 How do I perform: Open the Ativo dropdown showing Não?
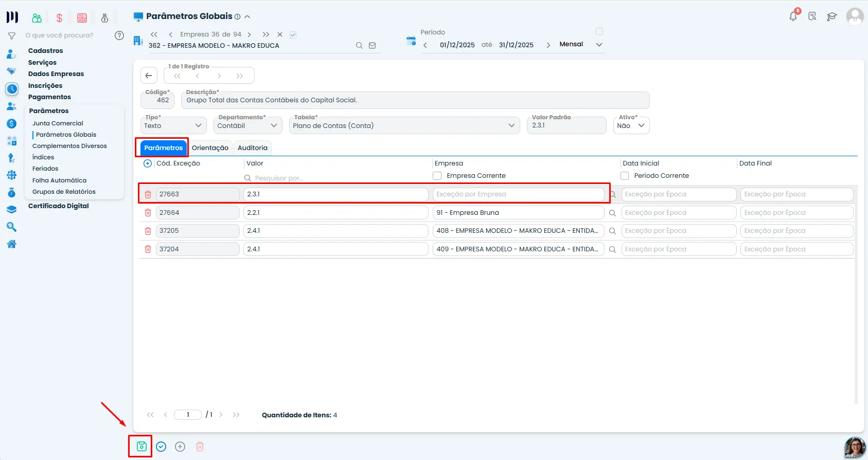point(631,125)
